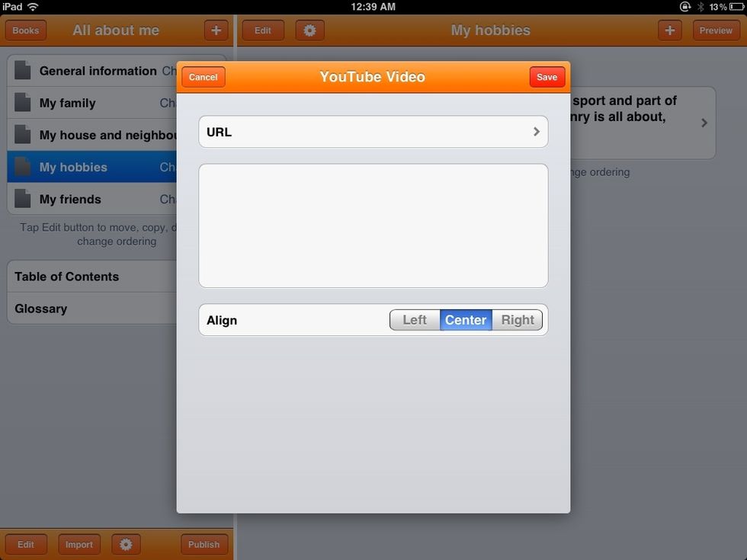Cancel the YouTube Video dialog

[203, 76]
